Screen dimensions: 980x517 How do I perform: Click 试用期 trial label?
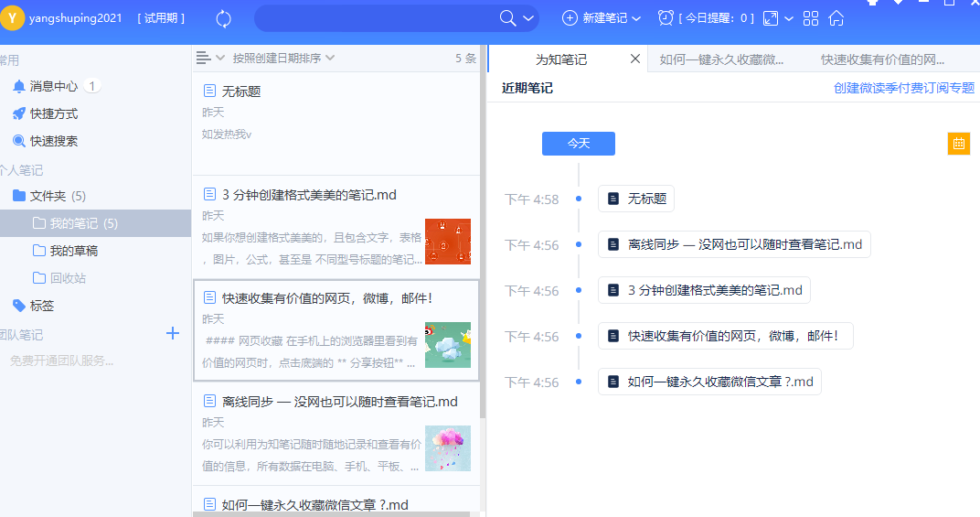point(161,18)
